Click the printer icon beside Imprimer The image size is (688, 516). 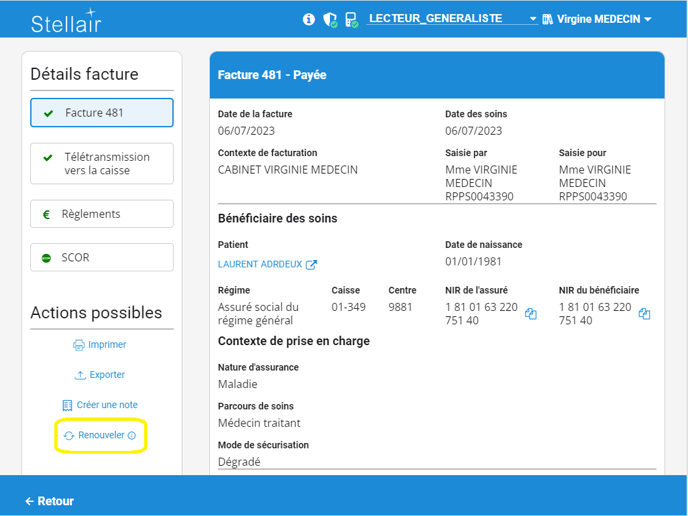coord(79,345)
